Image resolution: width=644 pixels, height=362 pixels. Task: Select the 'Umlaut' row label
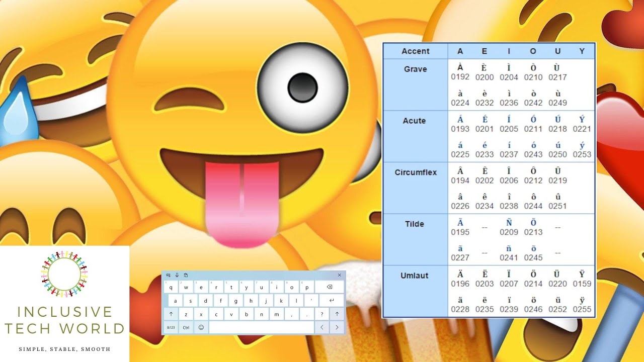point(415,276)
